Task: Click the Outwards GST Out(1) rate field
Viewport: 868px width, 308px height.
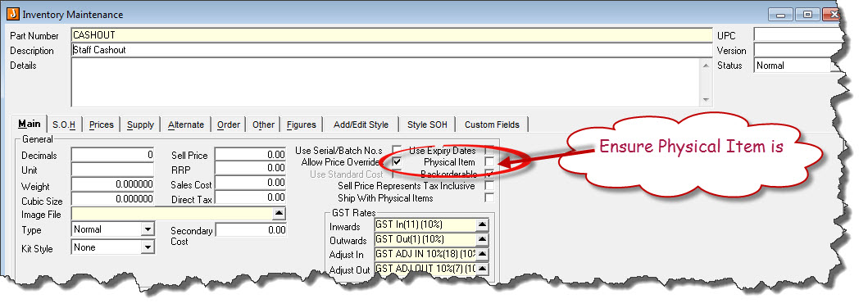Action: click(x=425, y=239)
